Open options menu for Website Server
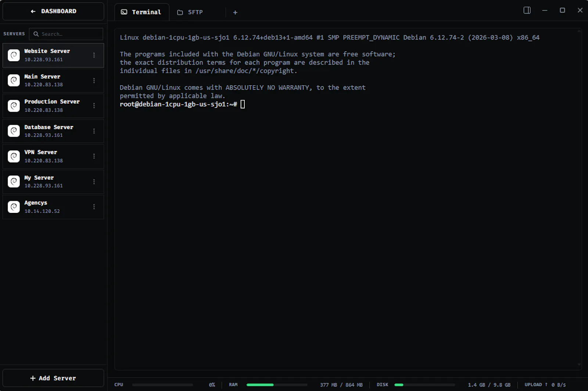 click(x=94, y=55)
